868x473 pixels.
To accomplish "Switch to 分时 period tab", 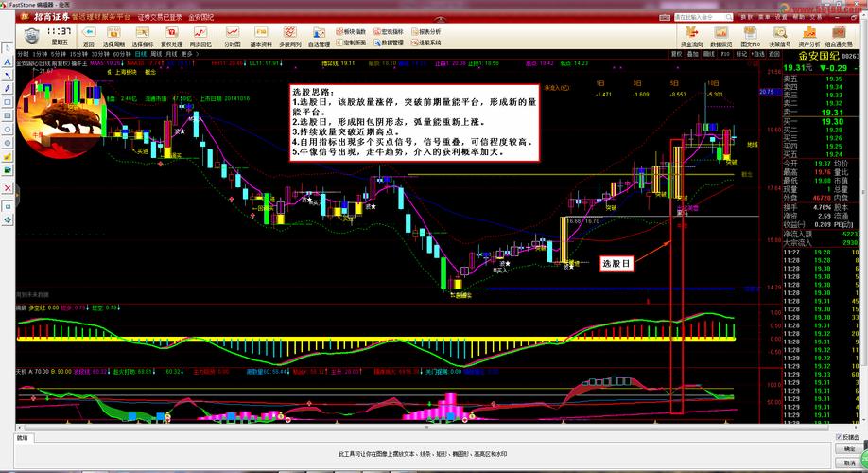I will coord(23,54).
